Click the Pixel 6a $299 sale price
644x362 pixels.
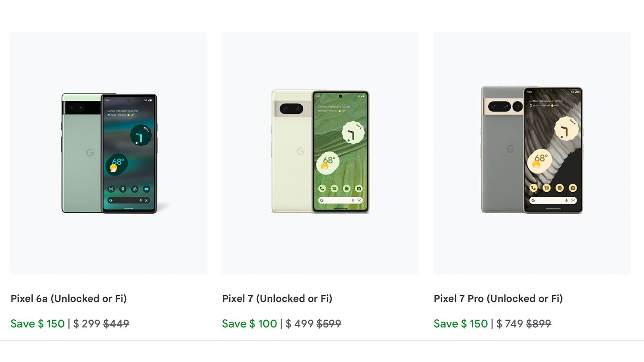87,324
